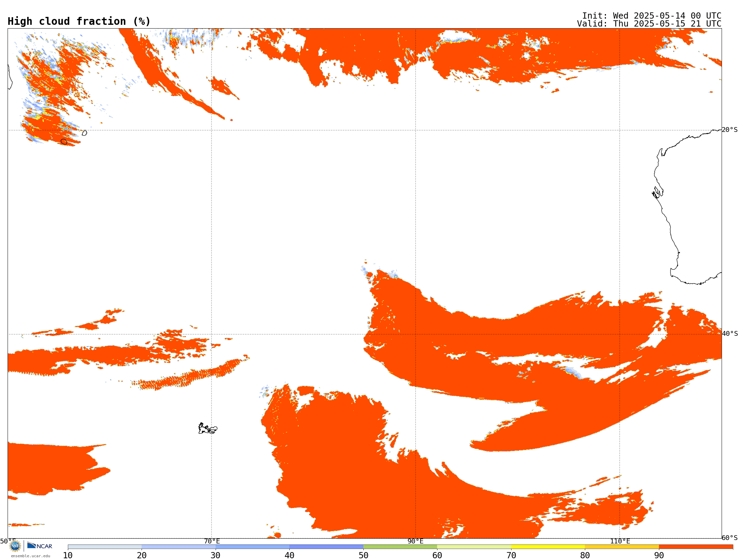Click the 40-50 periwinkle color swatch
The height and width of the screenshot is (560, 744).
tap(326, 547)
